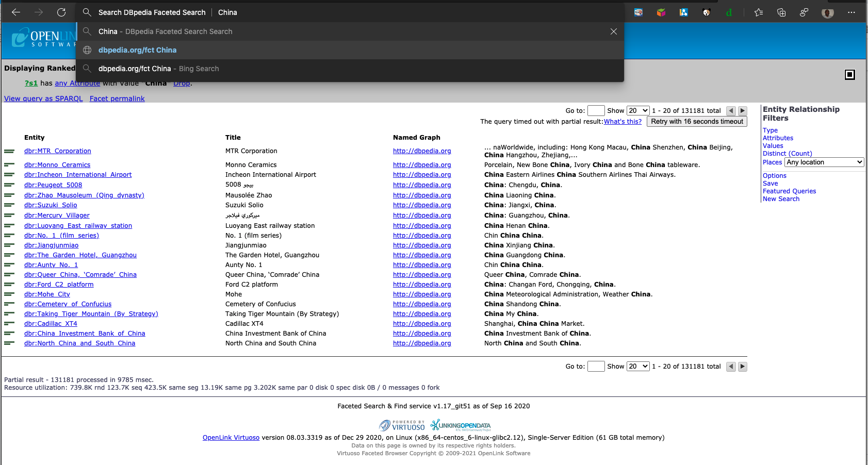
Task: Go to previous results page using top arrow
Action: pyautogui.click(x=731, y=111)
